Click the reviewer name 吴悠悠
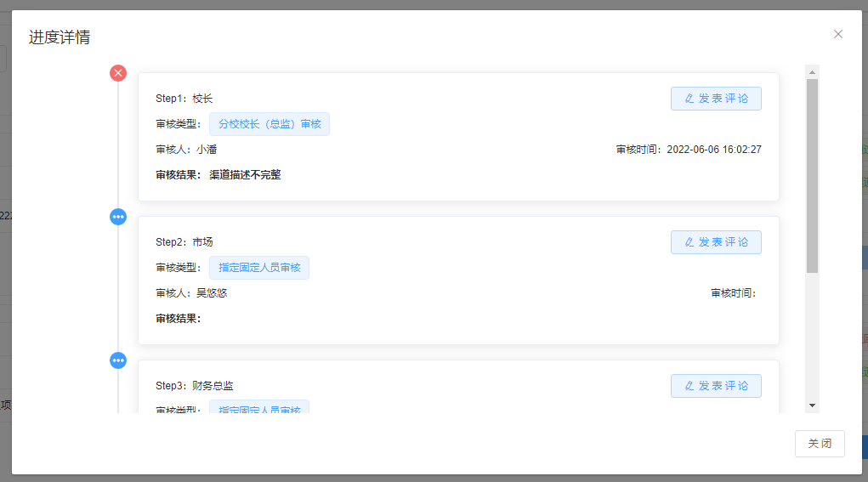 click(x=212, y=293)
